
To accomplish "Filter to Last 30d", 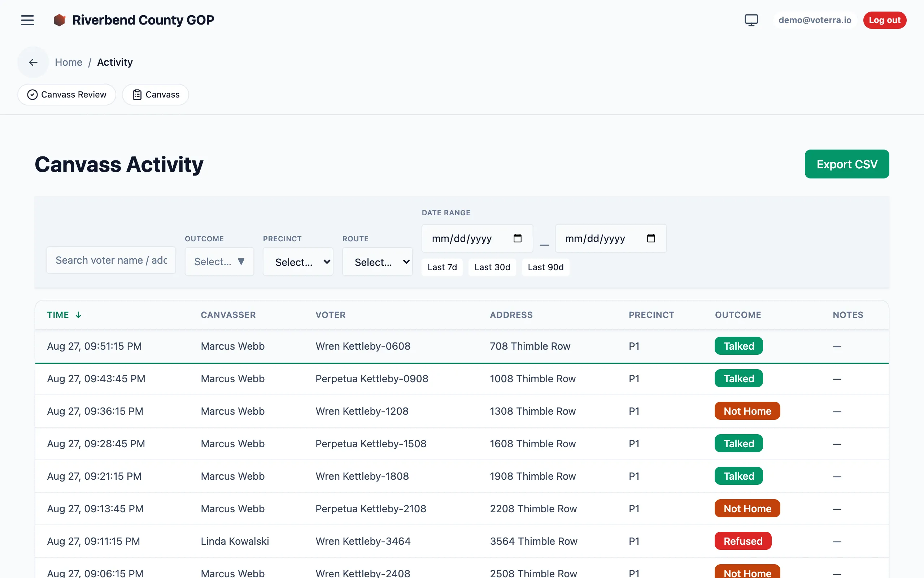I will [x=492, y=267].
